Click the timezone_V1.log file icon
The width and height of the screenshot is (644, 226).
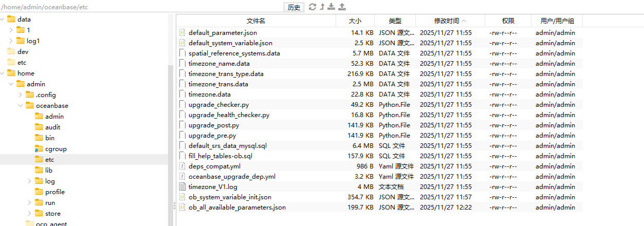tap(182, 187)
